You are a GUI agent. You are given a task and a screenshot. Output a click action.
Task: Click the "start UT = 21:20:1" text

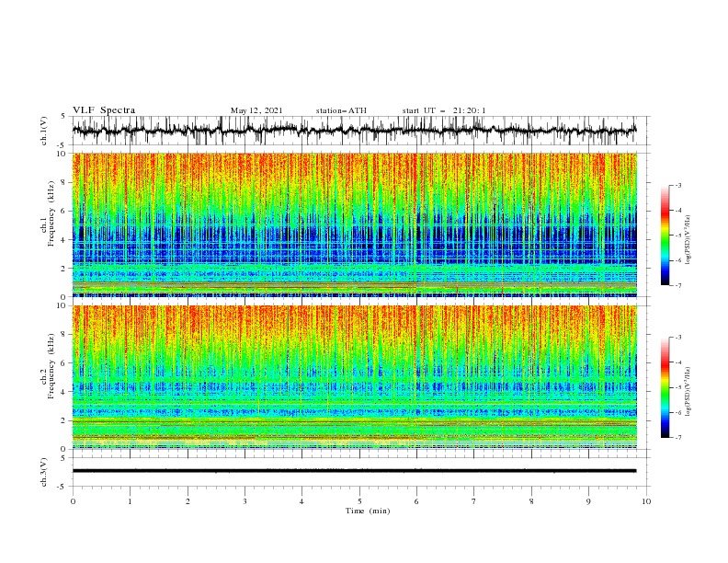[444, 110]
